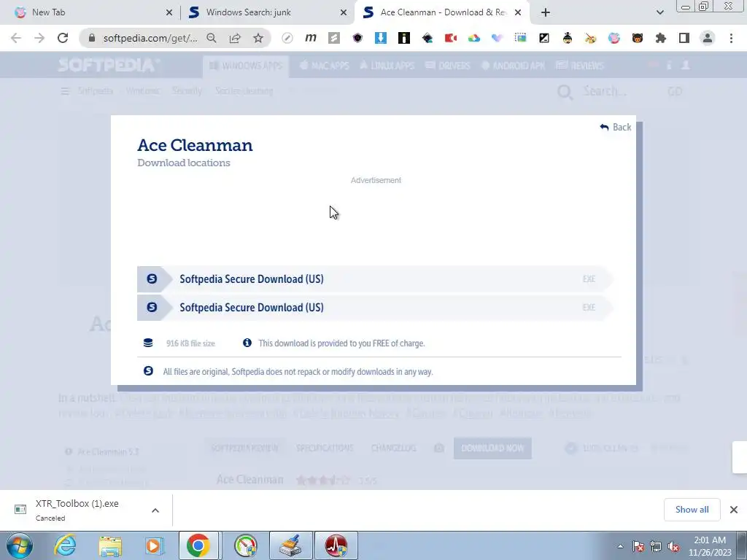
Task: Open Windows Media Player from the taskbar
Action: [x=154, y=545]
